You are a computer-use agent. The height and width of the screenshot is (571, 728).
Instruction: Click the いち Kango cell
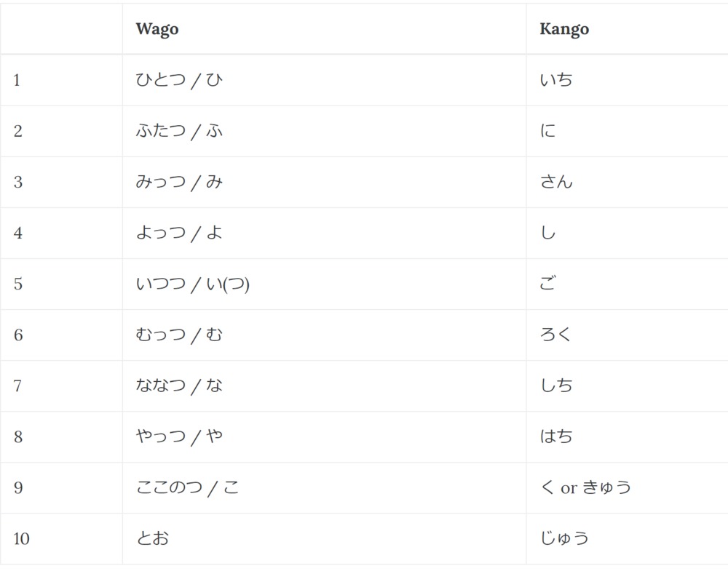tap(556, 80)
